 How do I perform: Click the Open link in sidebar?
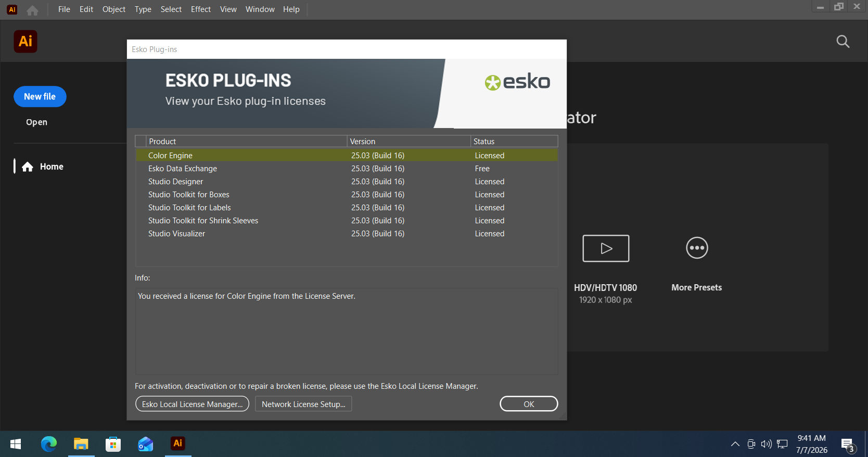coord(36,122)
